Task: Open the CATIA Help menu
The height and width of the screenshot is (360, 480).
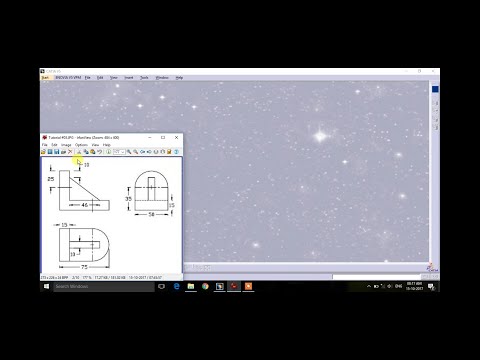Action: click(x=179, y=77)
